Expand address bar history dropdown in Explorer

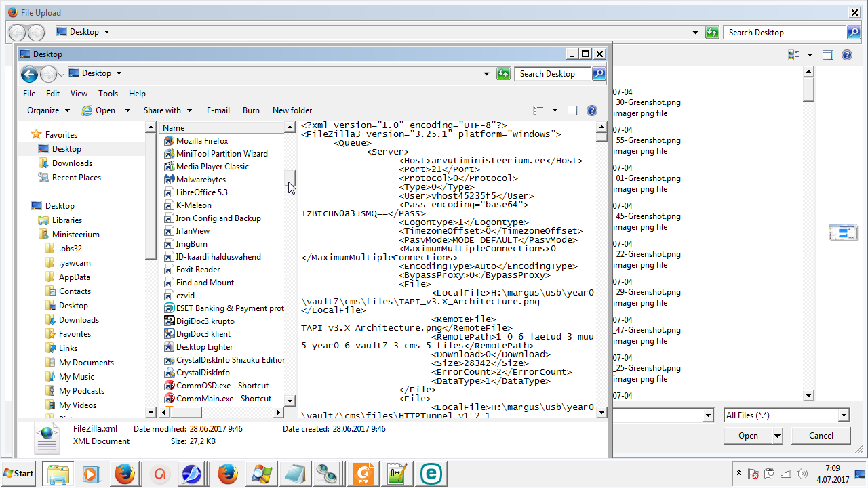486,74
